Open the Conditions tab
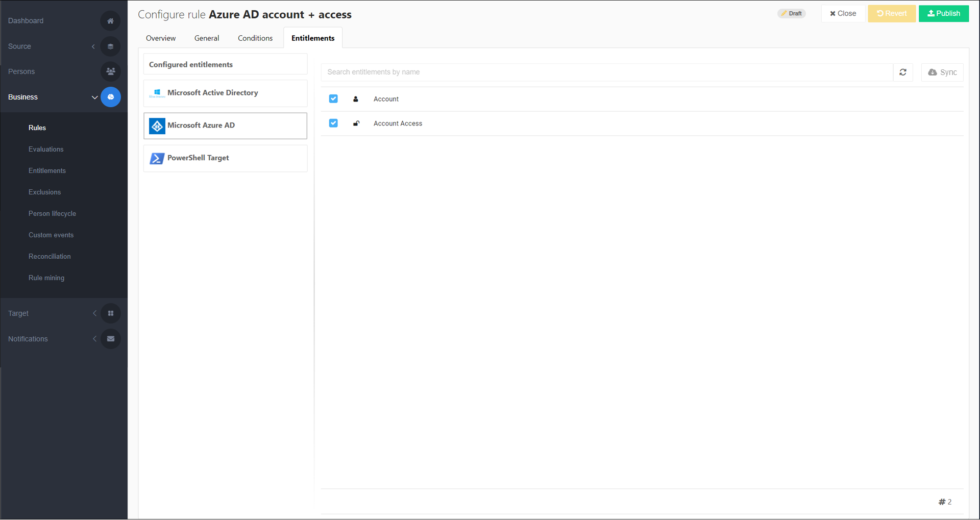The image size is (980, 520). click(255, 38)
